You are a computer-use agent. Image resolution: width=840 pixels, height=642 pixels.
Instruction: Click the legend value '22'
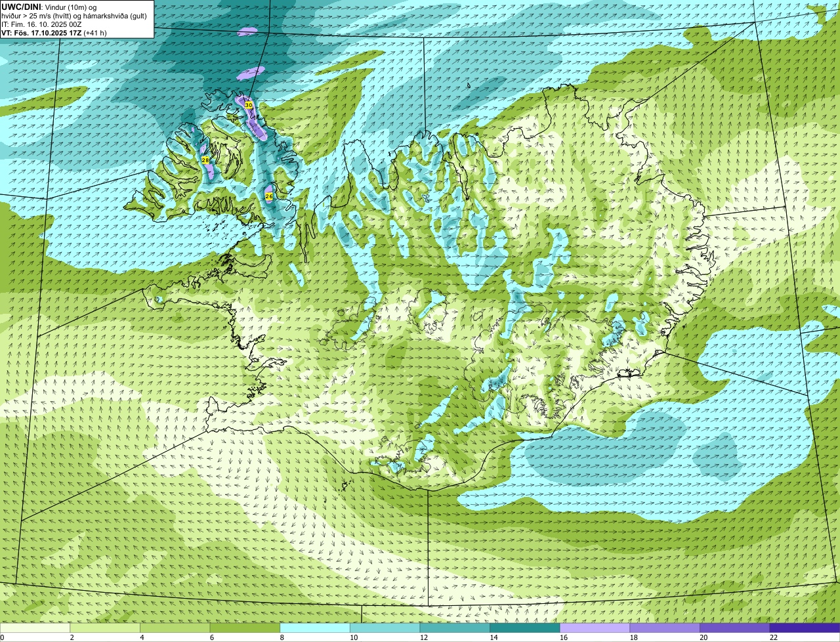(x=774, y=637)
